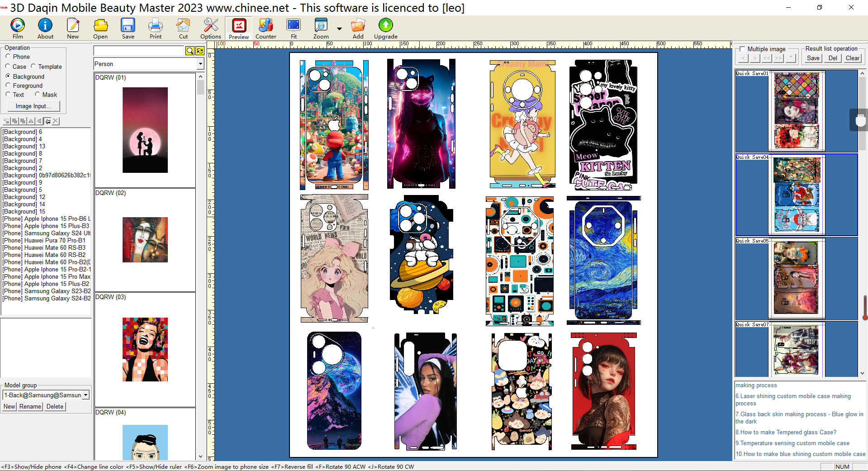Open Temperature sensing custom mobile case link
The height and width of the screenshot is (471, 868).
coord(792,443)
